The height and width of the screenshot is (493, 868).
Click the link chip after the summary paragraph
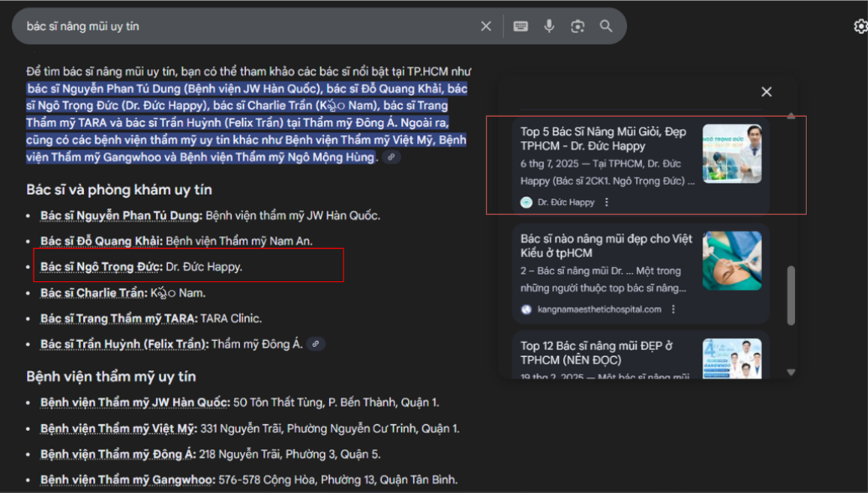click(391, 157)
